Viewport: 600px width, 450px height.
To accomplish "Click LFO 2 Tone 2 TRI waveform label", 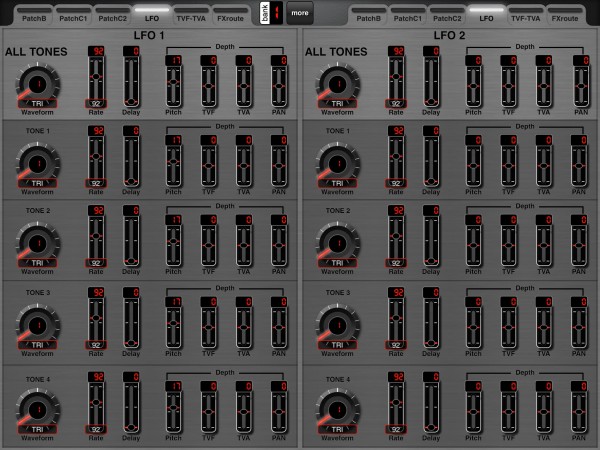I will click(x=338, y=263).
